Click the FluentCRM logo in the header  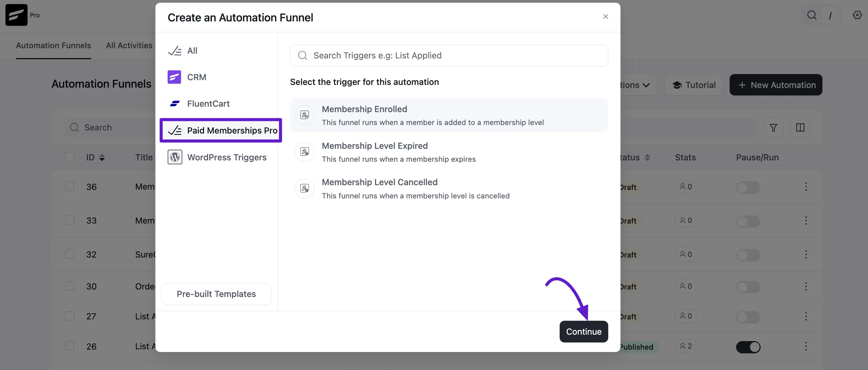(x=16, y=15)
